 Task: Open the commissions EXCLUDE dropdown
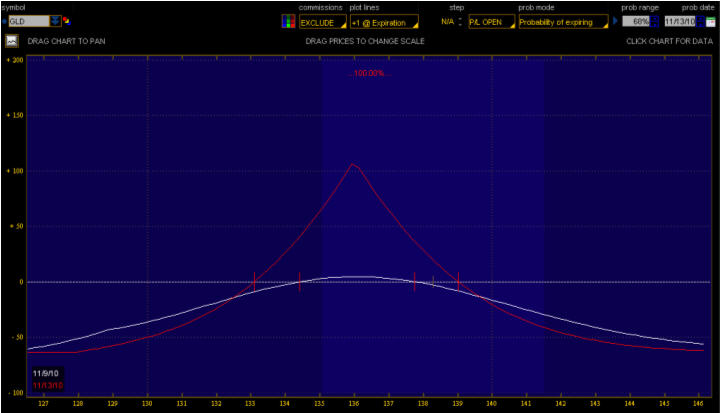322,22
